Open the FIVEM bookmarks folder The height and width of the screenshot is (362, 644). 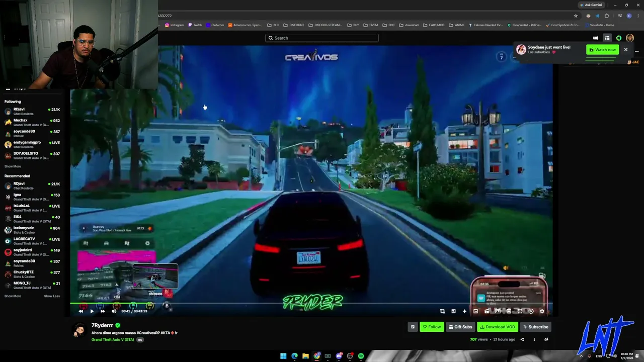(371, 25)
